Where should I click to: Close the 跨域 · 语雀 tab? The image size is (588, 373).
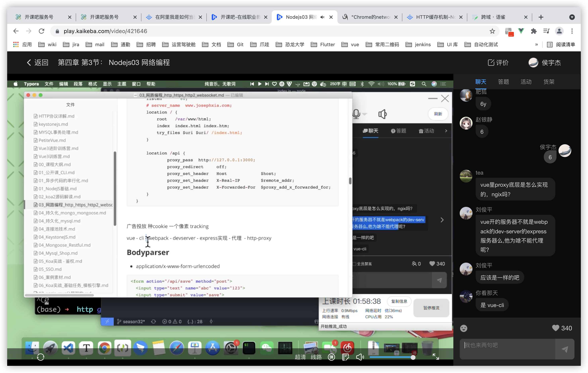[526, 17]
